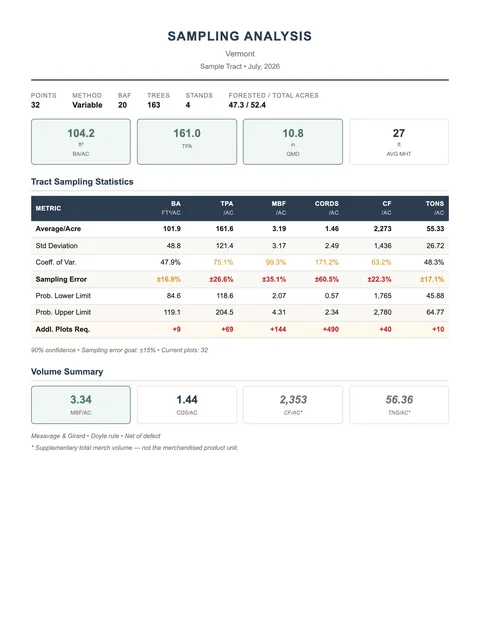Click the CORDS column header

point(327,208)
